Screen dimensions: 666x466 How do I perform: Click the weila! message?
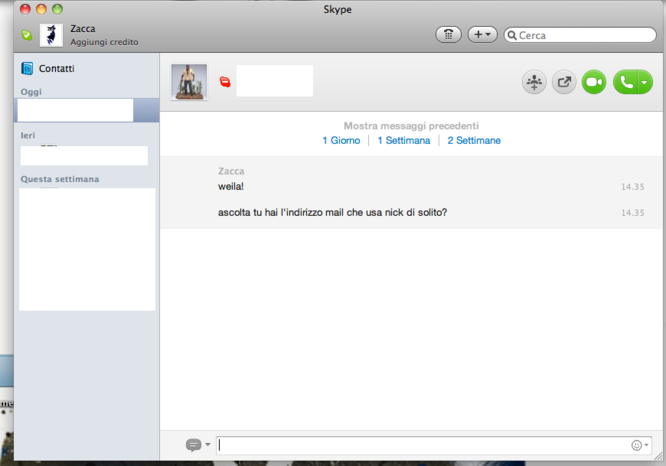point(231,186)
